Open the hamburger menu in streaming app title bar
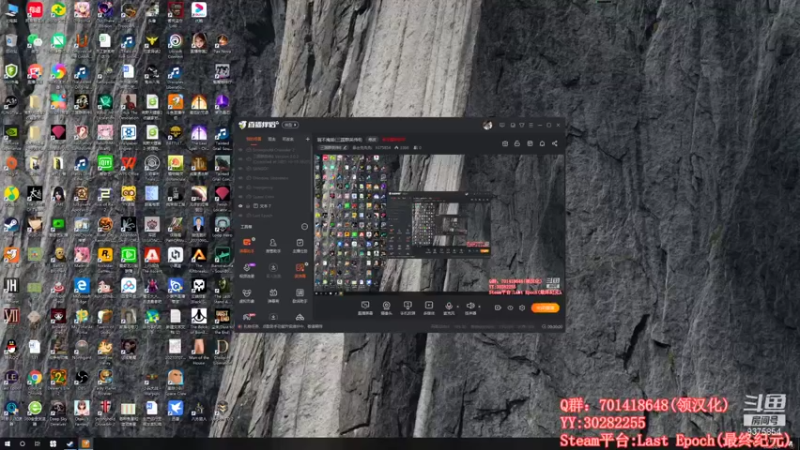Image resolution: width=800 pixels, height=450 pixels. pos(531,125)
